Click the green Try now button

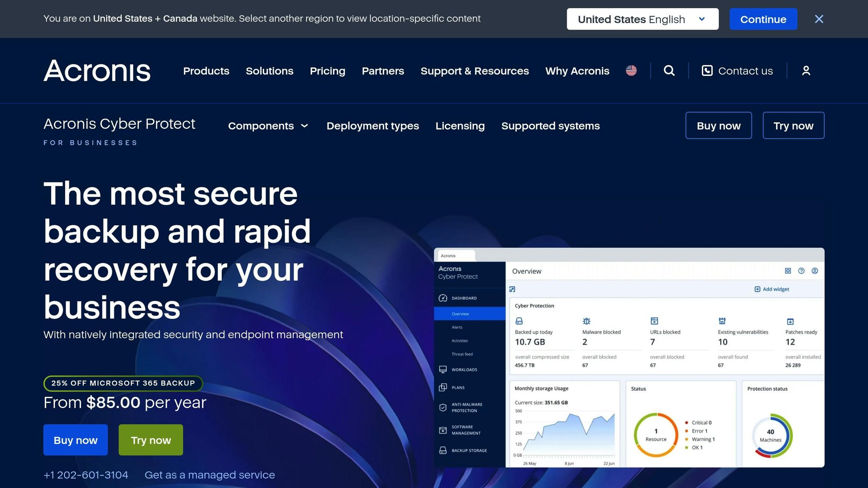tap(150, 440)
